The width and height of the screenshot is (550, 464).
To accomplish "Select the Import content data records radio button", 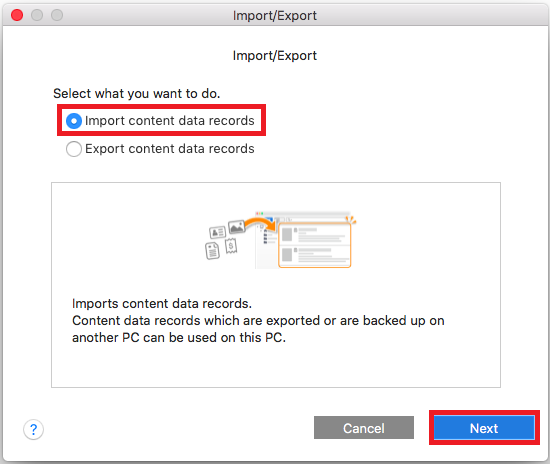I will [x=74, y=121].
